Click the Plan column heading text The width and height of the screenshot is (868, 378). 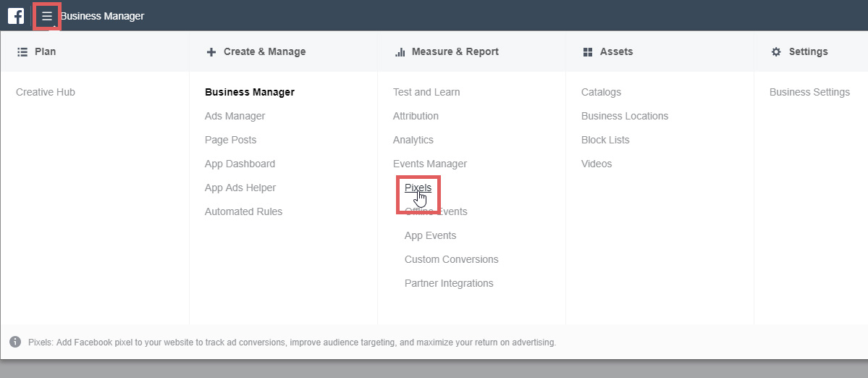(46, 51)
